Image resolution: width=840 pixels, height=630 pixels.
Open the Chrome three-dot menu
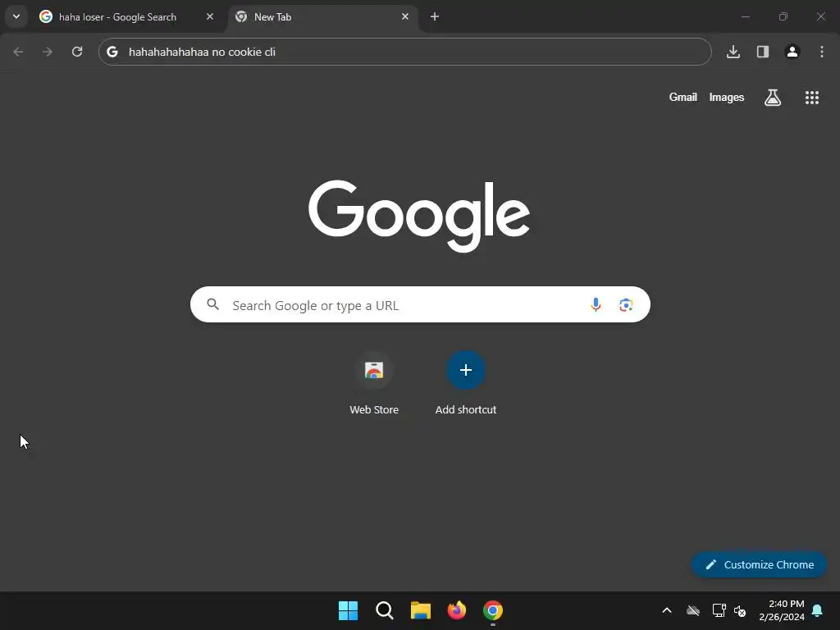pyautogui.click(x=822, y=52)
